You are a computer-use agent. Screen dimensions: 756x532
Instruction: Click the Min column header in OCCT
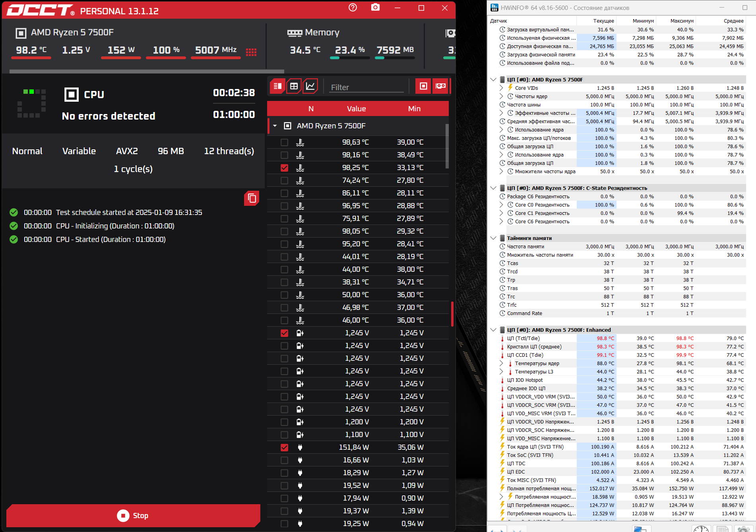pos(414,108)
